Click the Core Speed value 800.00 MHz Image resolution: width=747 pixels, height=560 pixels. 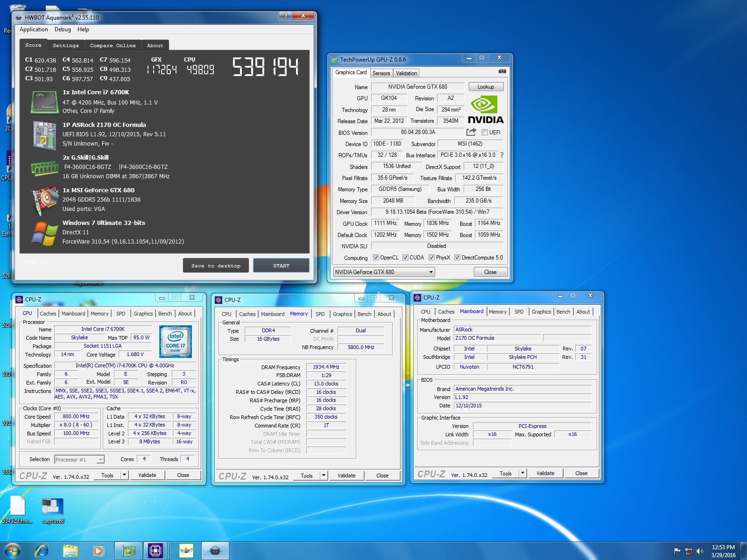(76, 416)
